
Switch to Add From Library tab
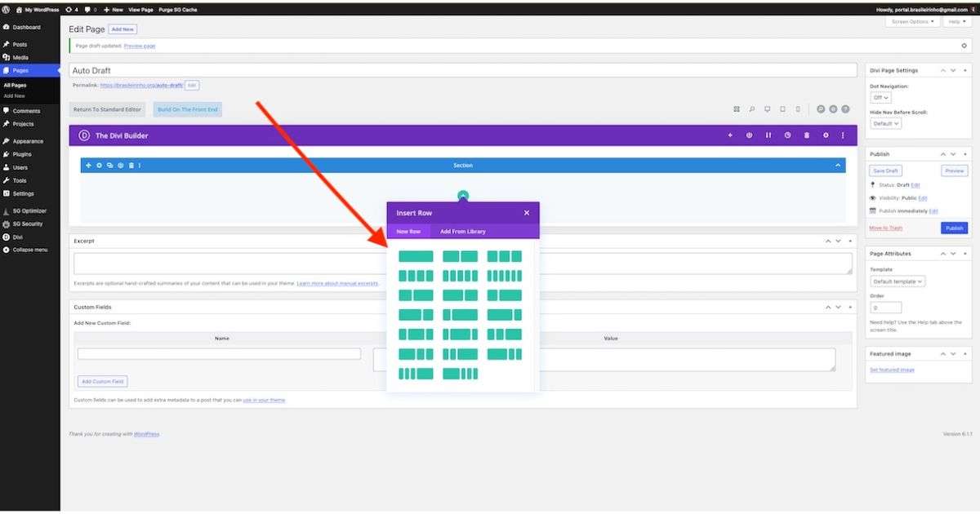[463, 232]
